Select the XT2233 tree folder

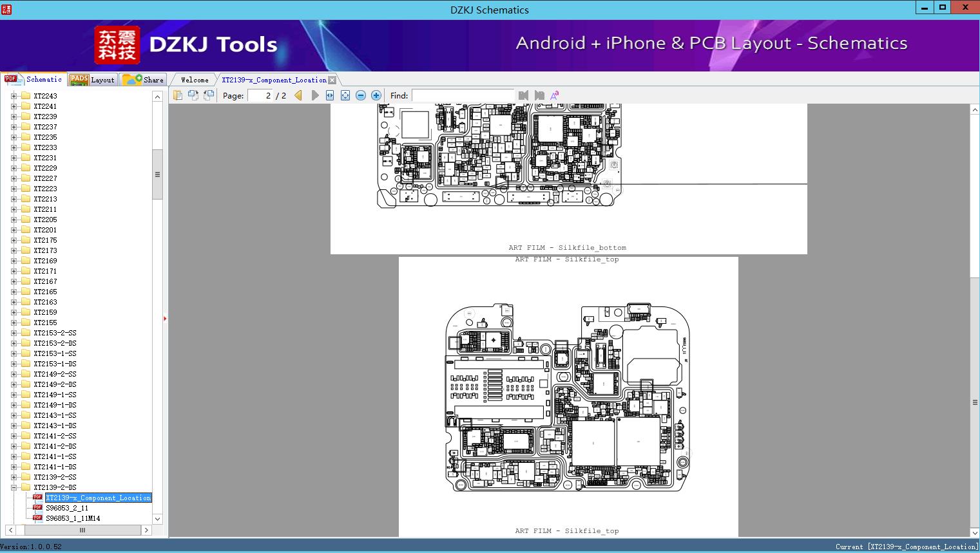pyautogui.click(x=45, y=147)
